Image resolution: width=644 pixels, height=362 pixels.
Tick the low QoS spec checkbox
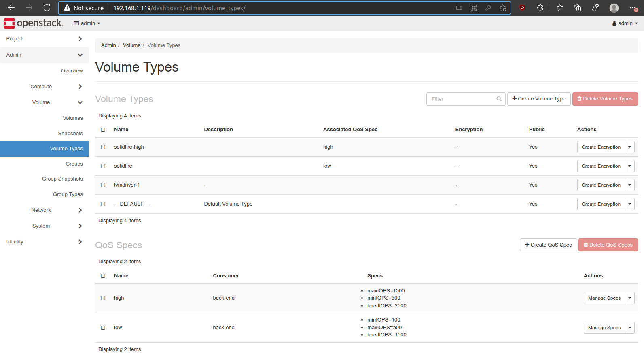pyautogui.click(x=103, y=328)
